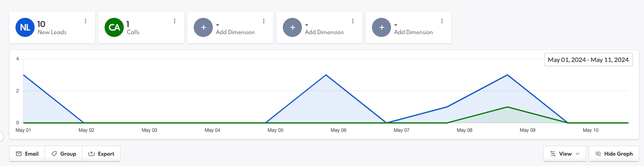This screenshot has height=166, width=644.
Task: Hide the graph using Hide Graph
Action: click(614, 154)
